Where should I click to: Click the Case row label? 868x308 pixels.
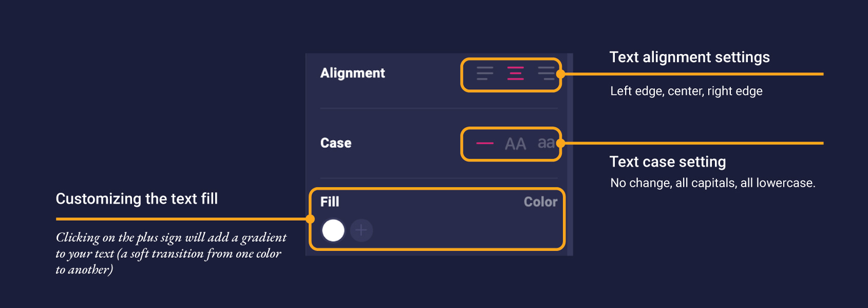tap(336, 143)
